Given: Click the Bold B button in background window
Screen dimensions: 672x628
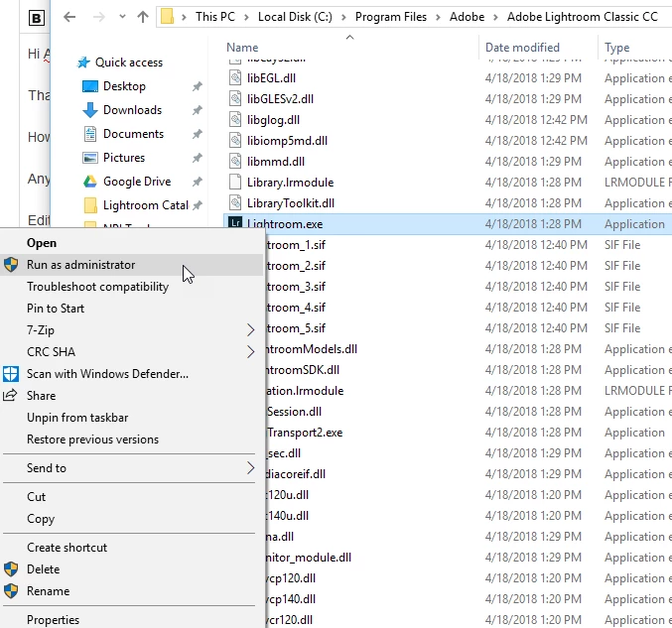Looking at the screenshot, I should pos(37,19).
